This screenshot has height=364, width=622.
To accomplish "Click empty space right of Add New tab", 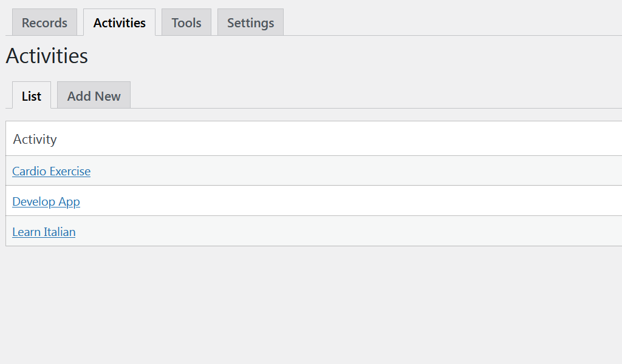I will (x=376, y=95).
